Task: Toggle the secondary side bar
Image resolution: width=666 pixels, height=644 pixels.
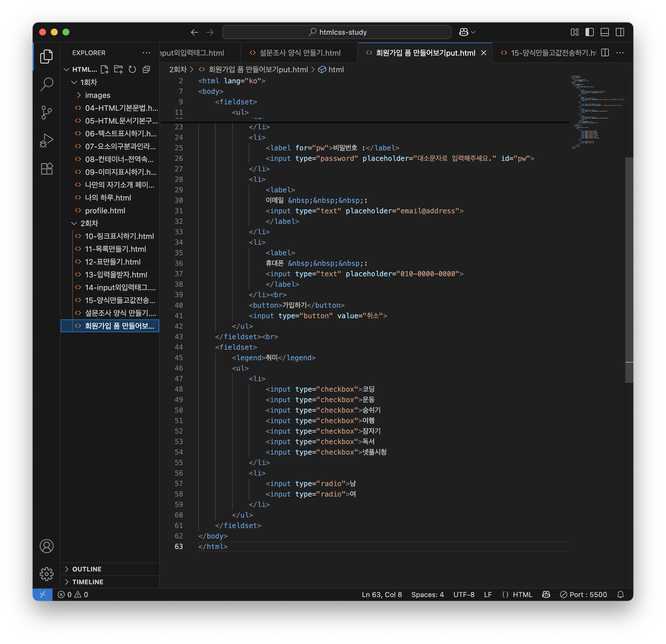Action: coord(620,32)
